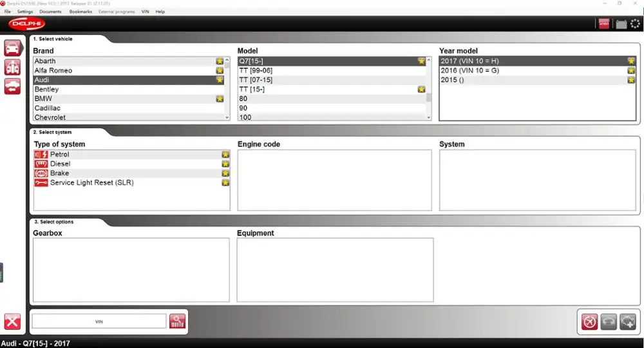Select model 90 in the Model list
The width and height of the screenshot is (644, 348).
click(332, 108)
